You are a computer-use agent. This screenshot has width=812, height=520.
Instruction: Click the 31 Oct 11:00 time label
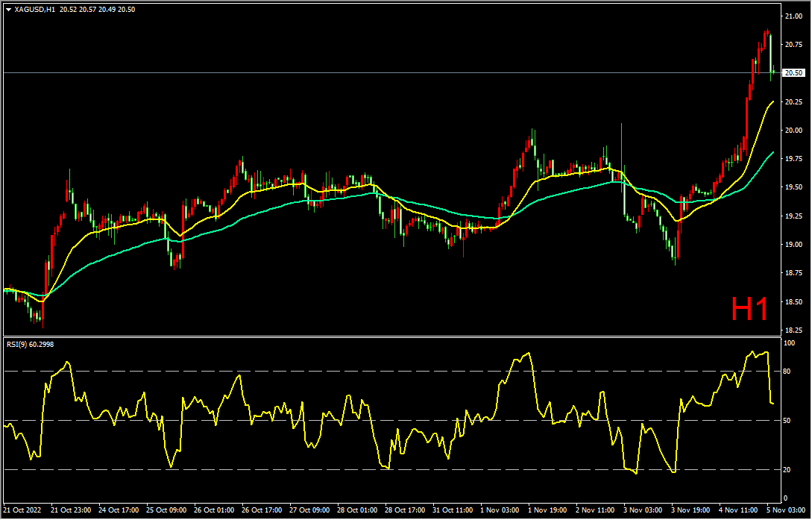click(453, 510)
